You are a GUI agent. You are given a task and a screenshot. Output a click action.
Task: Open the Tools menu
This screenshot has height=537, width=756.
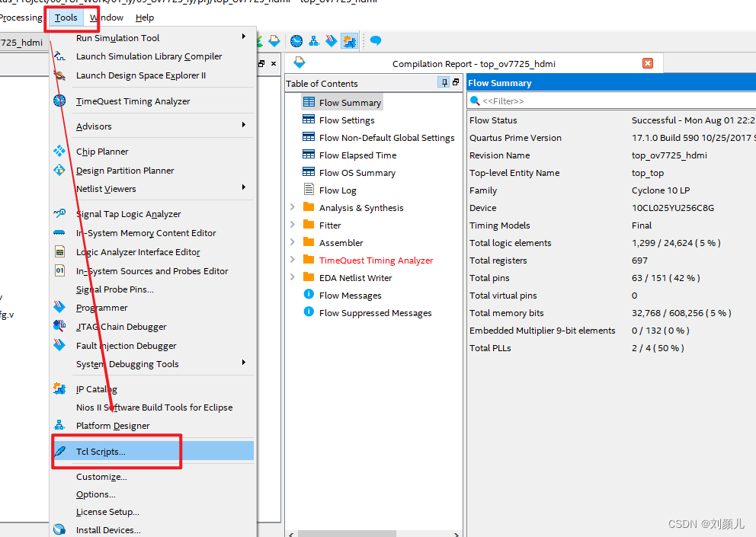coord(66,18)
